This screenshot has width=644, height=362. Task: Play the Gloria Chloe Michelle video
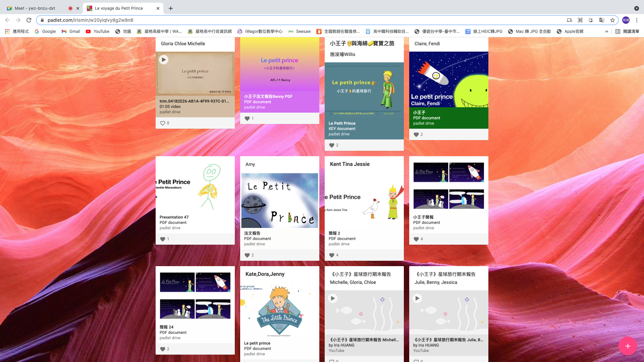pos(164,60)
